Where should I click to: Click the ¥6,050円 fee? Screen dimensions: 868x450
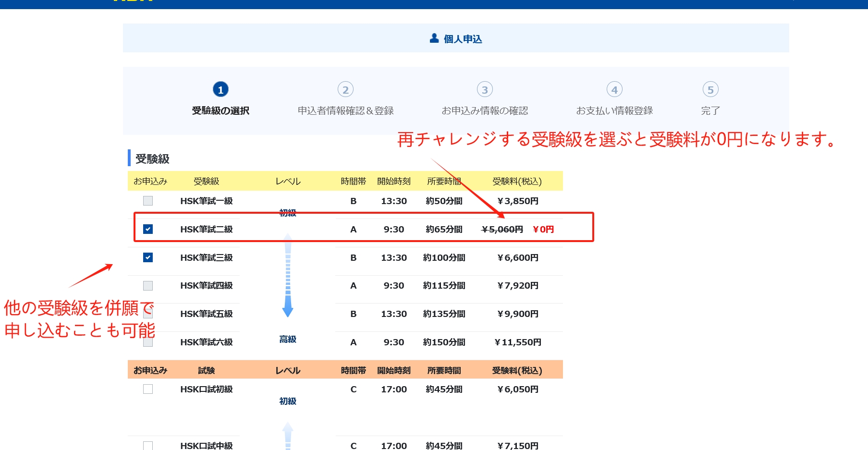(517, 389)
